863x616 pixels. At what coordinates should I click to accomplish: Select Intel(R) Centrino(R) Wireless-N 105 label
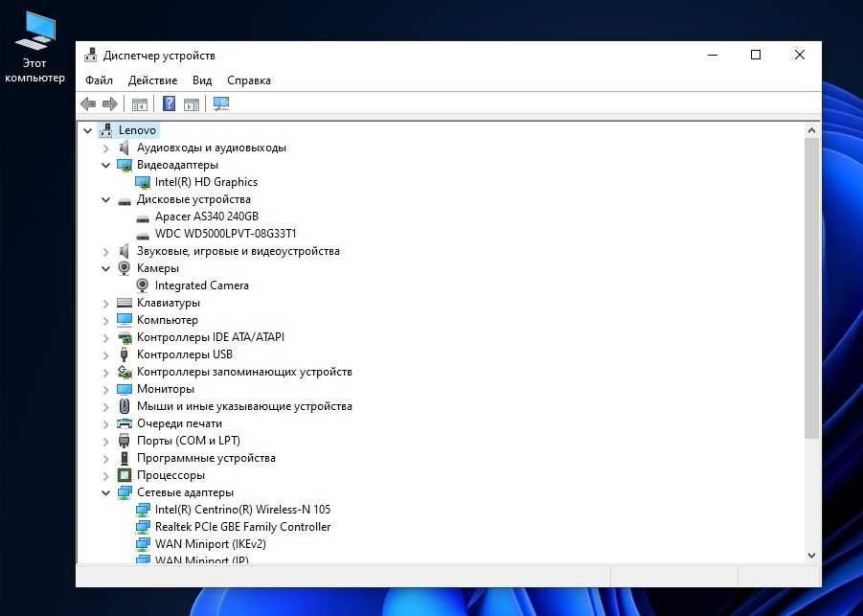pos(242,510)
